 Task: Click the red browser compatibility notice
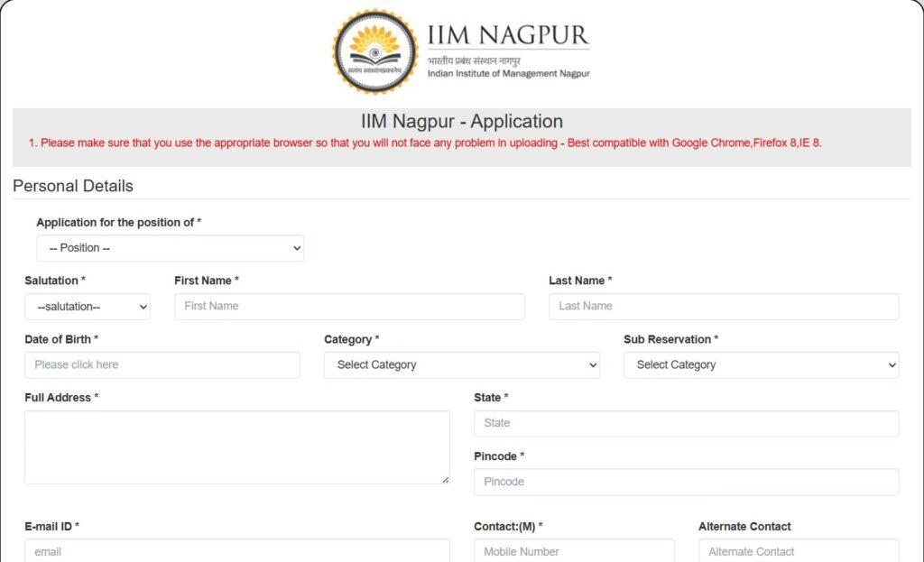tap(425, 143)
